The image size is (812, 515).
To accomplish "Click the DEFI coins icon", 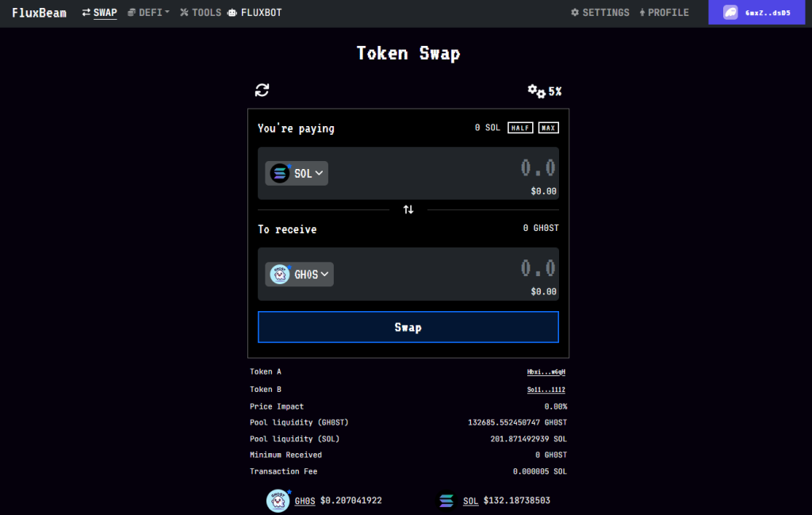I will [132, 13].
